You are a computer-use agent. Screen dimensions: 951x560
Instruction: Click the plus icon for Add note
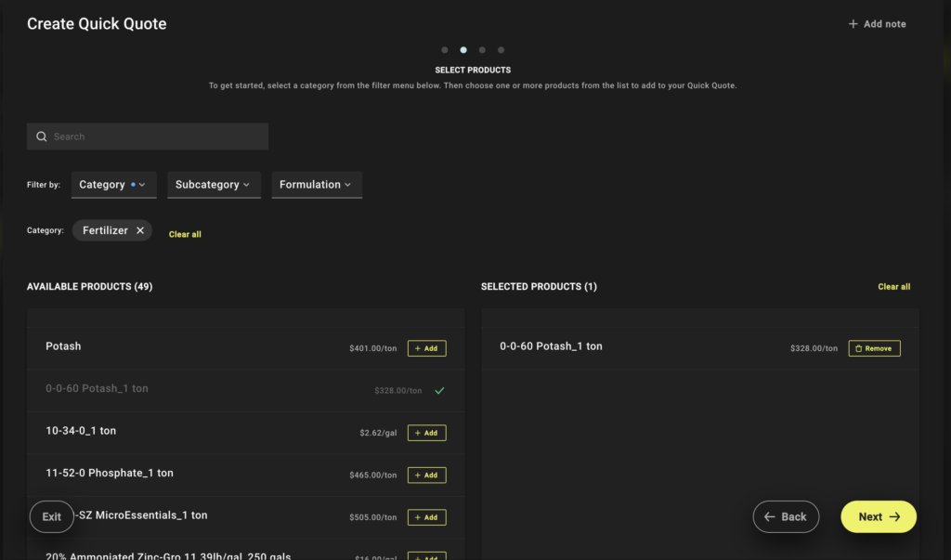tap(853, 24)
